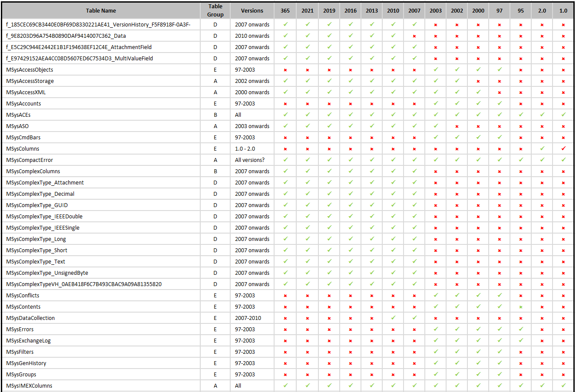Click the check for MSysIMEXColumns under 365
The width and height of the screenshot is (576, 392).
click(x=285, y=385)
